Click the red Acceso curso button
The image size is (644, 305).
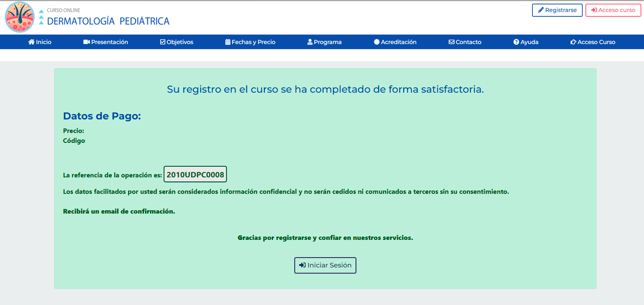click(613, 10)
